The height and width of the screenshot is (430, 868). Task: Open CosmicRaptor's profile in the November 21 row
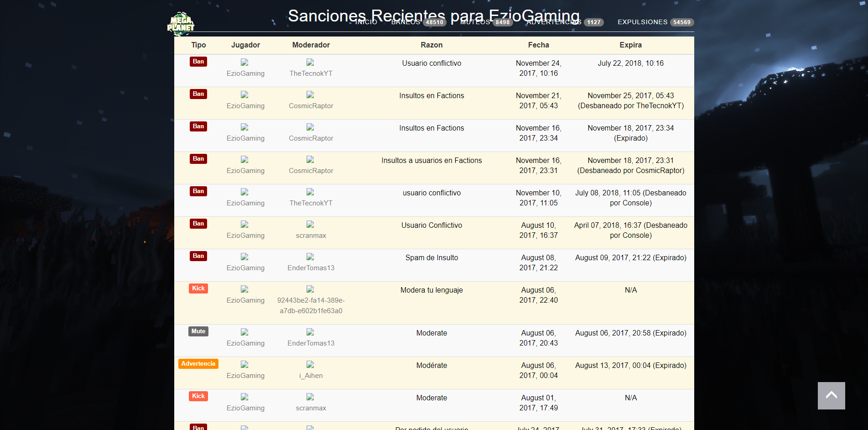[311, 106]
